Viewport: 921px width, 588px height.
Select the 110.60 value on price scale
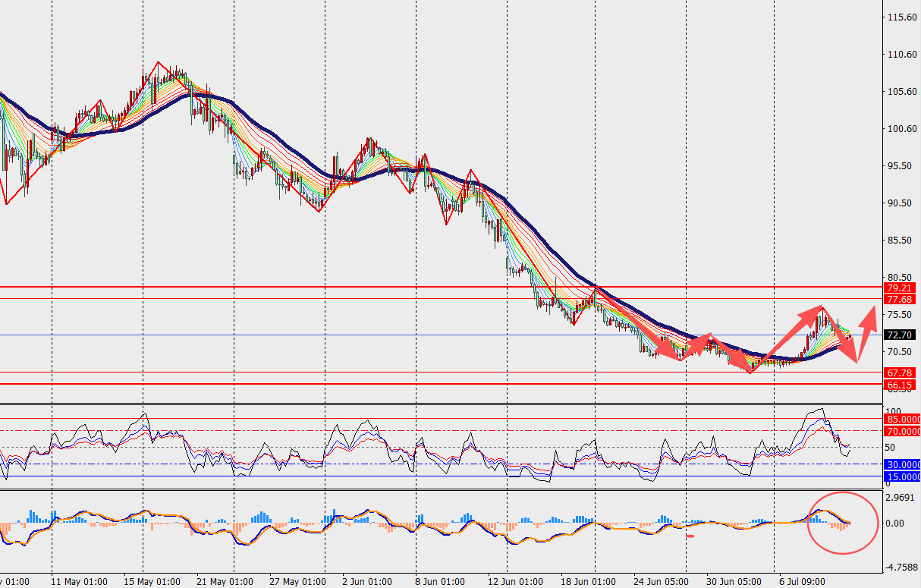901,55
